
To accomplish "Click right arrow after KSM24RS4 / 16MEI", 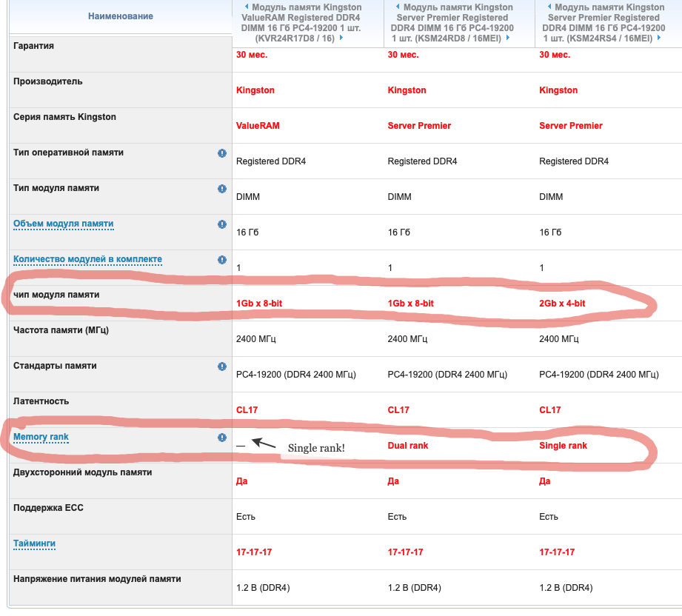I will point(659,38).
